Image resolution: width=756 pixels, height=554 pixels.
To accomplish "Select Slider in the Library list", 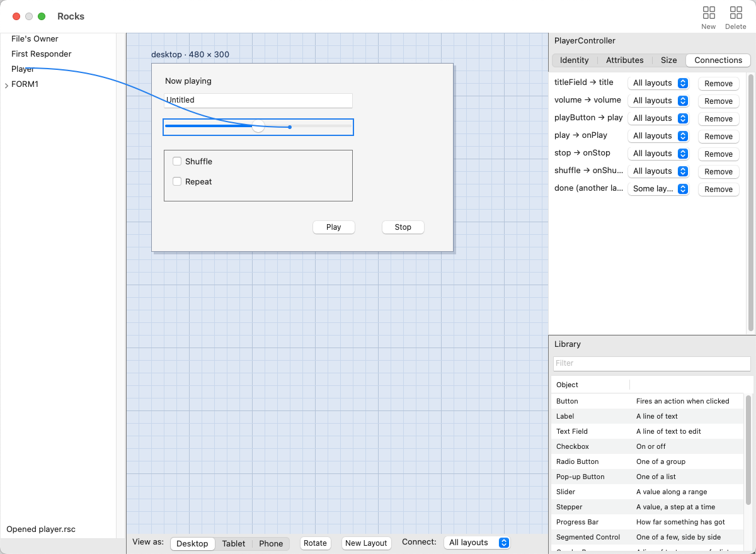I will click(647, 492).
